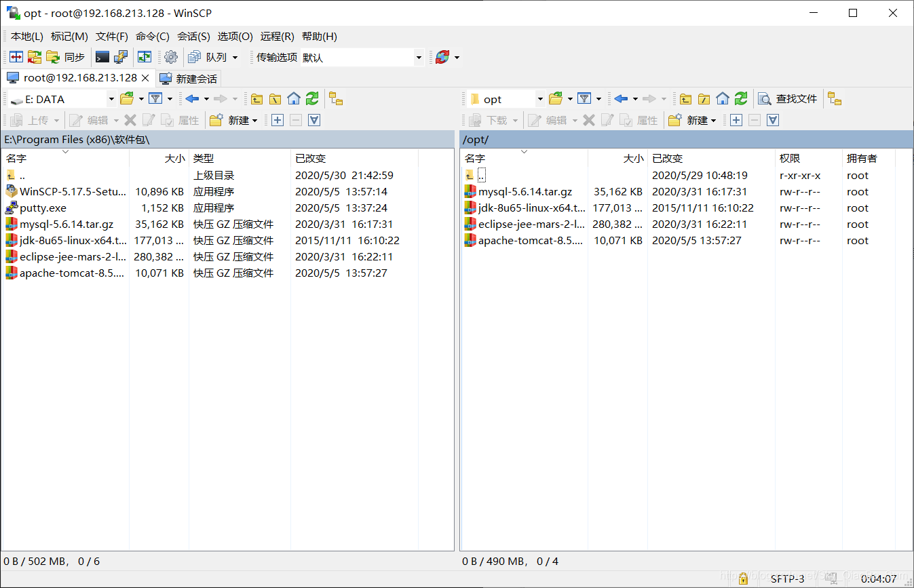This screenshot has height=588, width=914.
Task: Click local panel filter funnel icon
Action: (155, 99)
